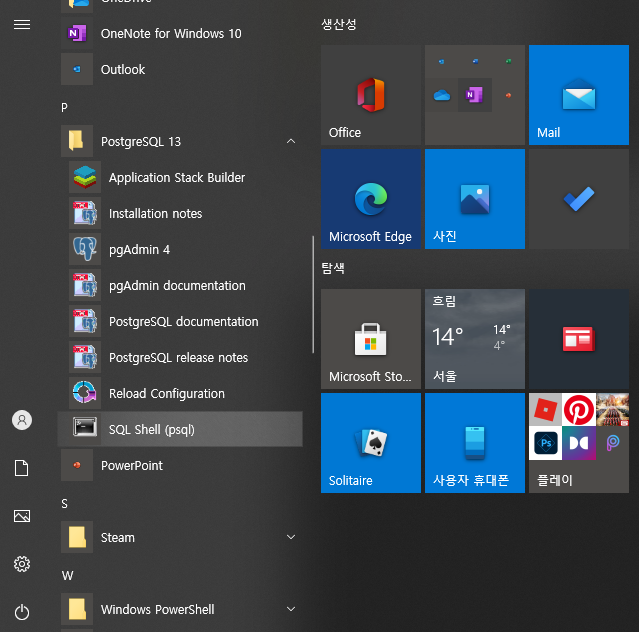Open the Microsoft Store tile
Viewport: 639px width, 632px height.
pos(371,339)
